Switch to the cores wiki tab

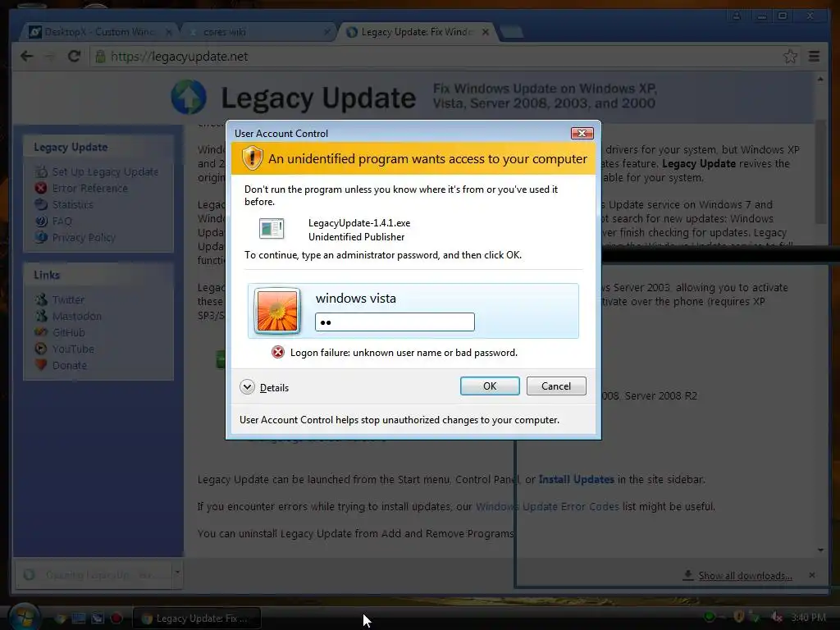257,32
